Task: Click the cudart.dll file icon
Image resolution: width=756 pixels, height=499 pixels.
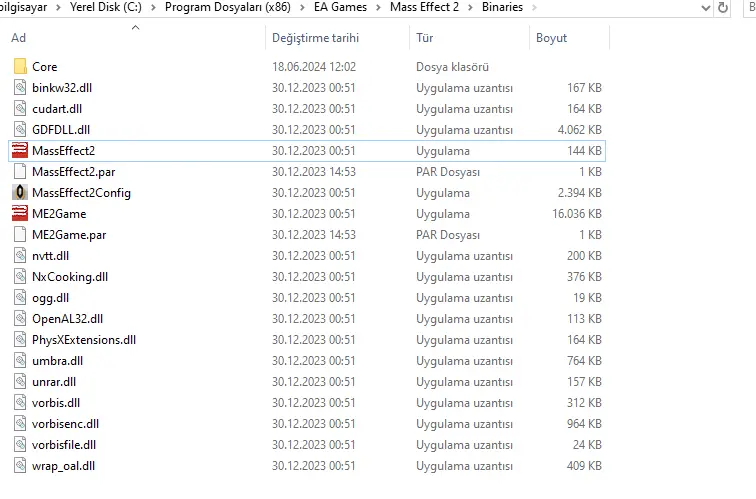Action: tap(20, 108)
